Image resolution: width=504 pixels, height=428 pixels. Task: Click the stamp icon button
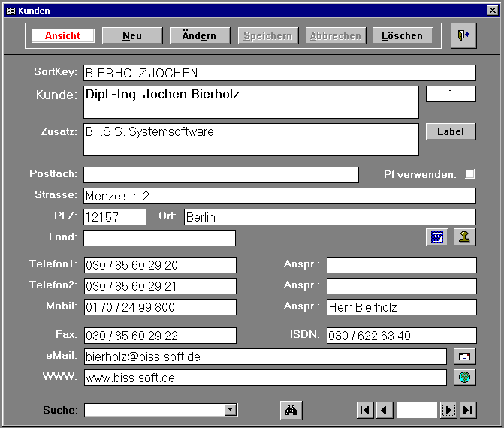click(464, 237)
